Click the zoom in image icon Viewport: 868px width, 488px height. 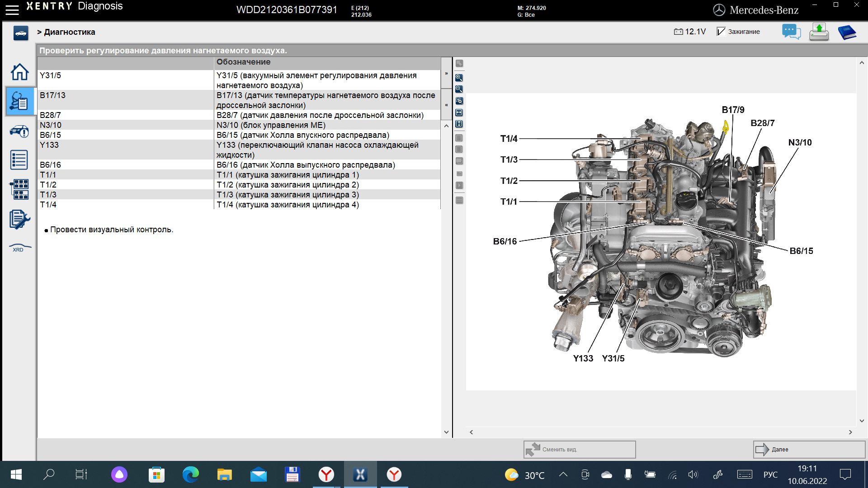pyautogui.click(x=459, y=78)
